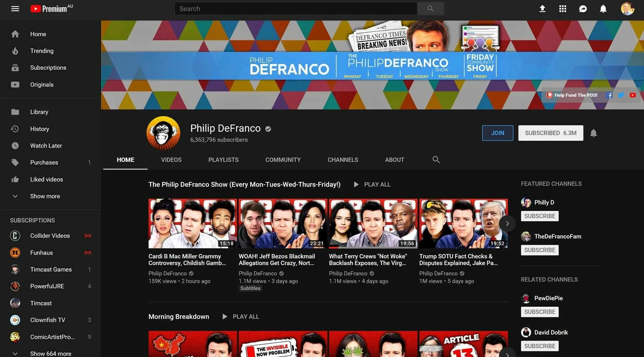Open the Terry Crews video thumbnail
The image size is (644, 357).
click(x=373, y=224)
